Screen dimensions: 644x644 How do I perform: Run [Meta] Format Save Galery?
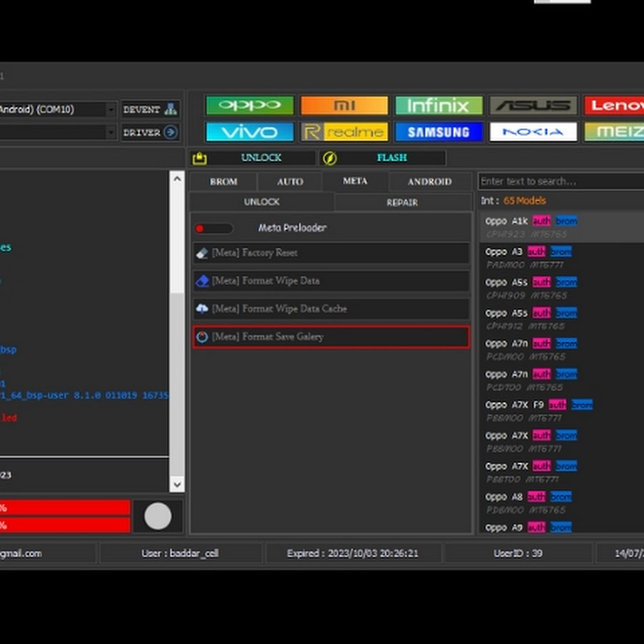click(331, 337)
